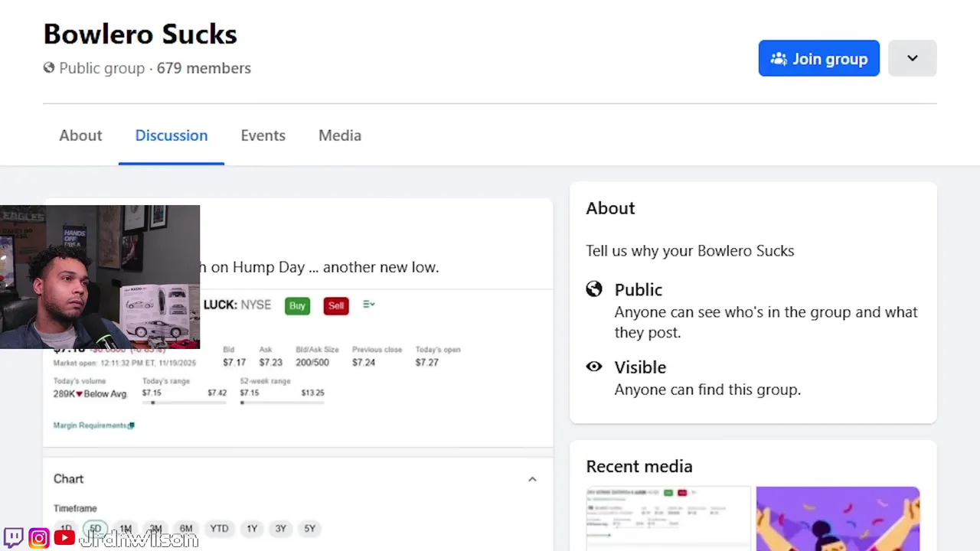The width and height of the screenshot is (980, 551).
Task: Click the 52-week high value $13.25
Action: click(312, 393)
